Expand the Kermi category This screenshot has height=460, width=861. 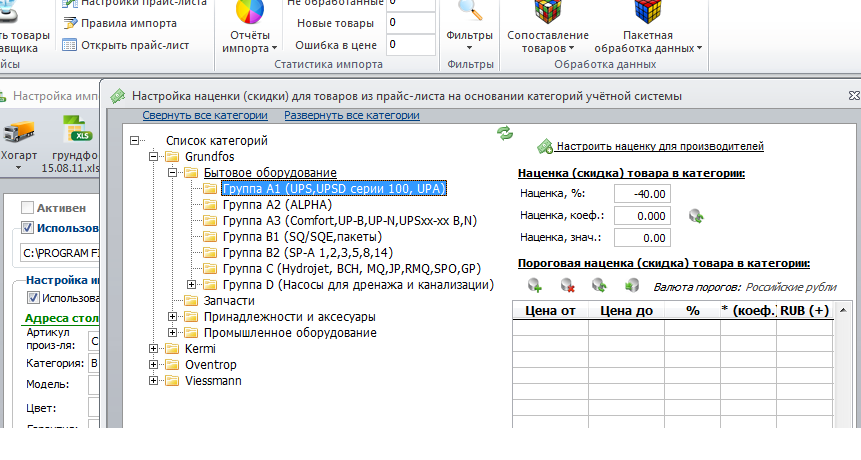(154, 349)
